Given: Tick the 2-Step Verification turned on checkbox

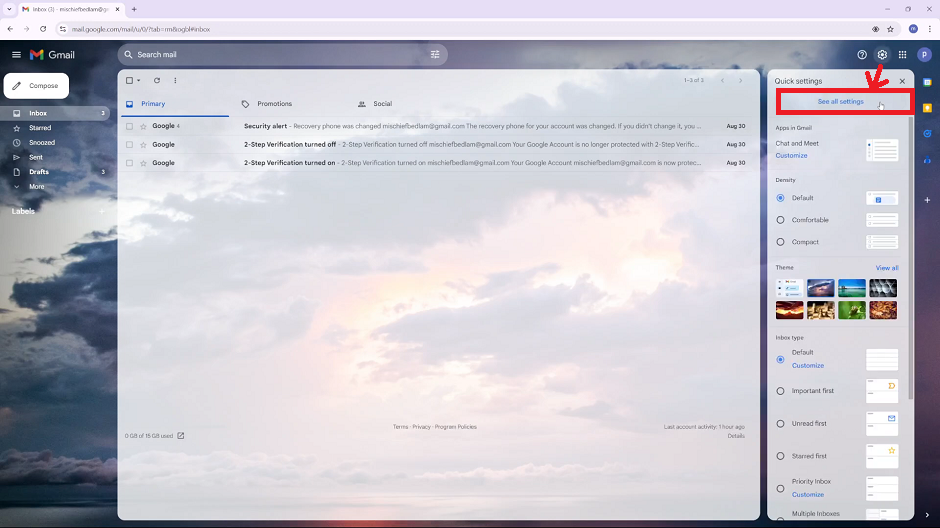Looking at the screenshot, I should click(129, 163).
